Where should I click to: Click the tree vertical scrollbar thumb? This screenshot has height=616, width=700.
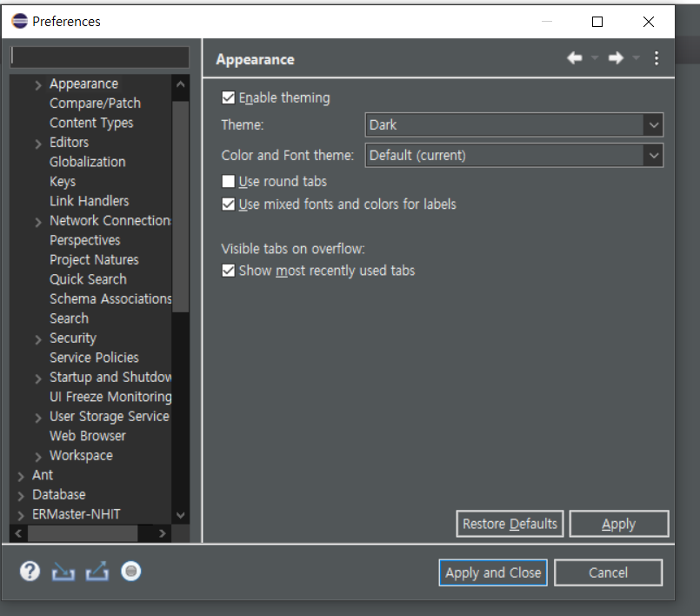pyautogui.click(x=180, y=207)
